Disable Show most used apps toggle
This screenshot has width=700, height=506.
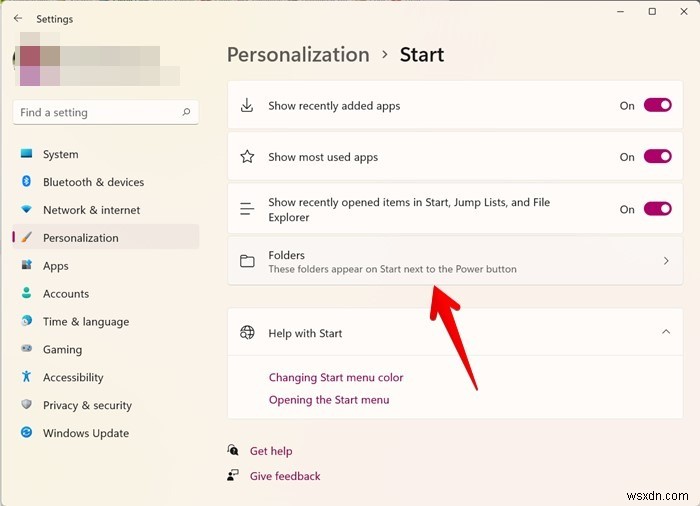(x=657, y=157)
